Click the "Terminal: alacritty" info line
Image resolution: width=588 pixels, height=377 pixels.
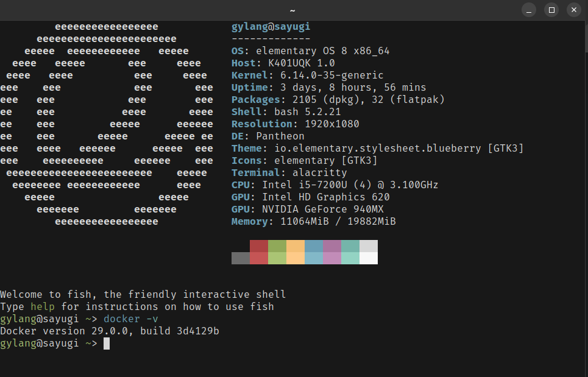pos(289,173)
